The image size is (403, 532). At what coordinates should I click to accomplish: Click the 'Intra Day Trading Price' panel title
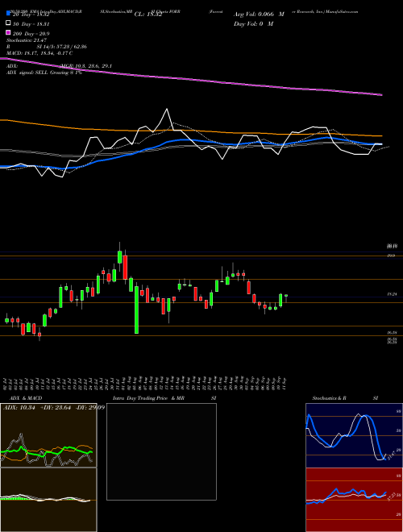pyautogui.click(x=140, y=398)
